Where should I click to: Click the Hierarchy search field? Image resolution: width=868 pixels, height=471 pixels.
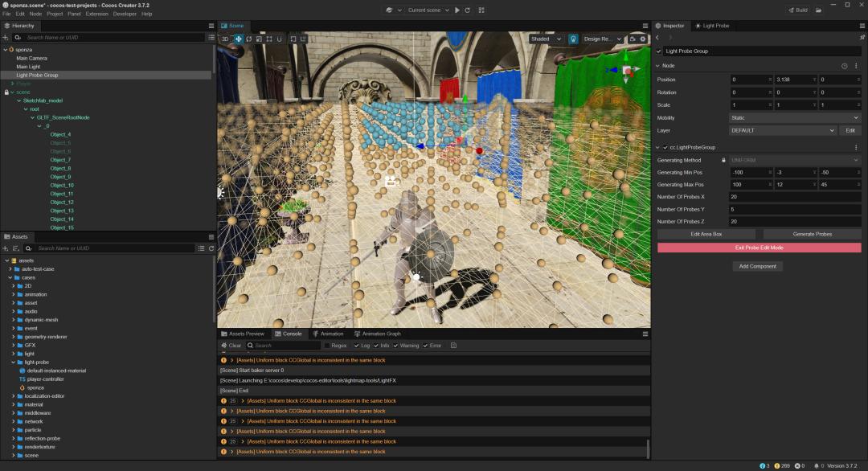pos(109,38)
